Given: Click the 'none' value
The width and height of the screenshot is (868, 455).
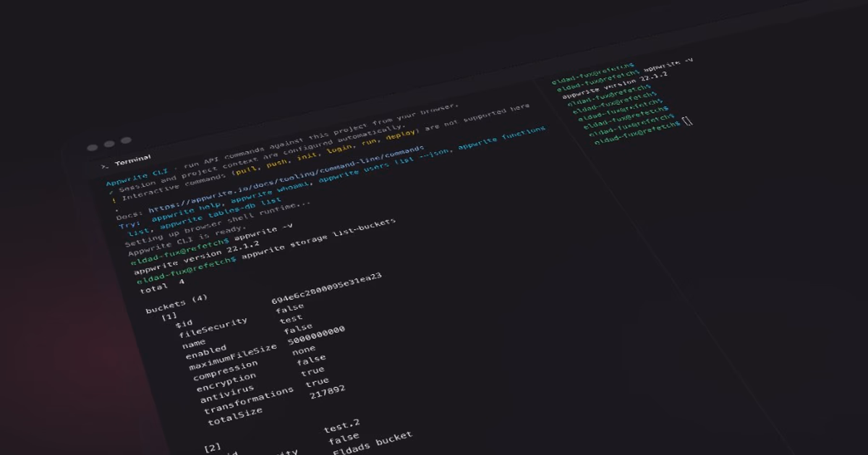Looking at the screenshot, I should (x=304, y=350).
